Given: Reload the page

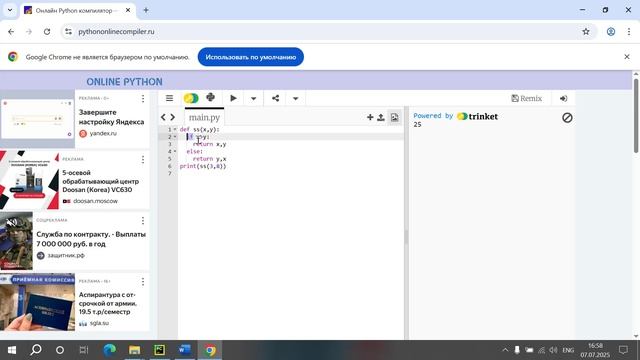Looking at the screenshot, I should coord(47,31).
